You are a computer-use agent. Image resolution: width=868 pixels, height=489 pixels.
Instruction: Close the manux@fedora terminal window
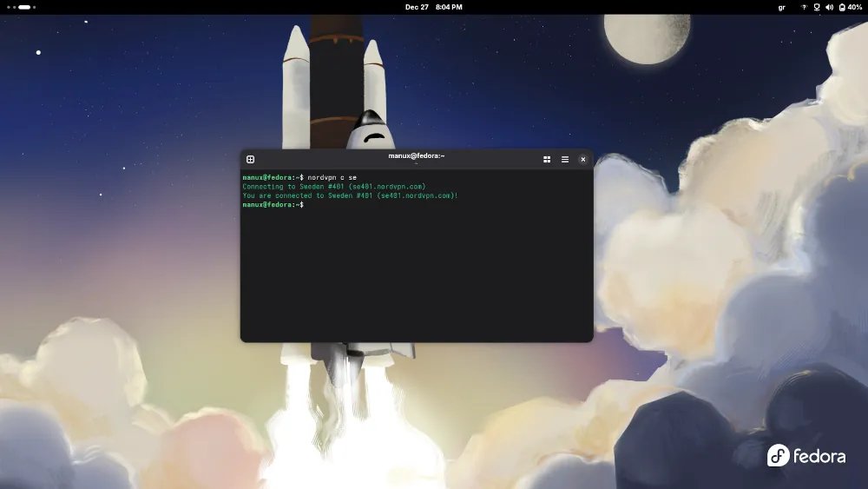[x=583, y=160]
